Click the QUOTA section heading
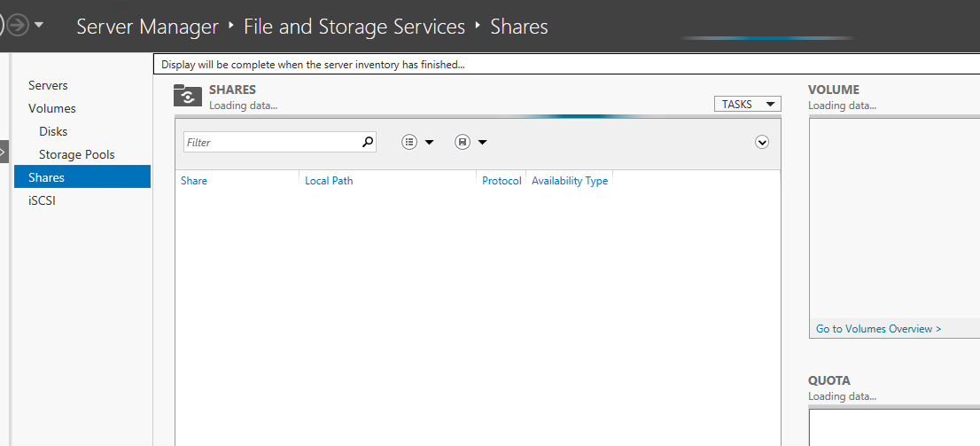Viewport: 980px width, 446px height. coord(829,381)
